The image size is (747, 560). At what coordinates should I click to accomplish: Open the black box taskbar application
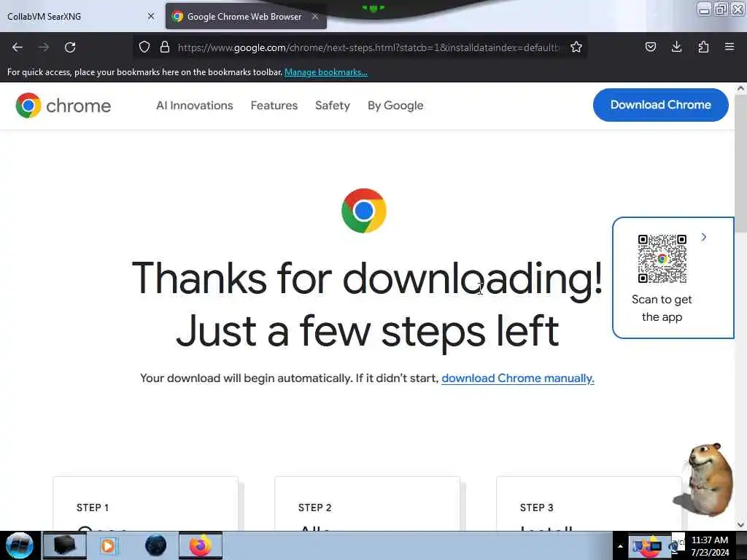coord(64,545)
